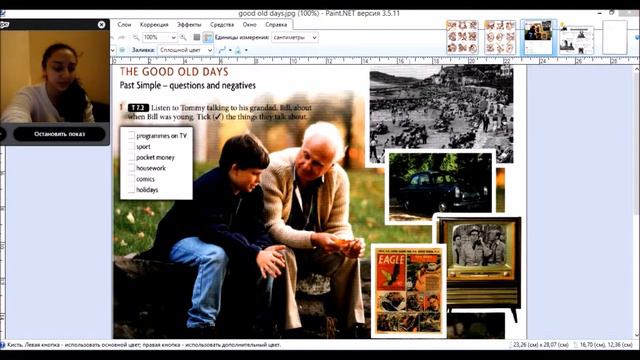Click the THE GOOD OLD DAYS heading
Screen dimensions: 640x360
(174, 72)
